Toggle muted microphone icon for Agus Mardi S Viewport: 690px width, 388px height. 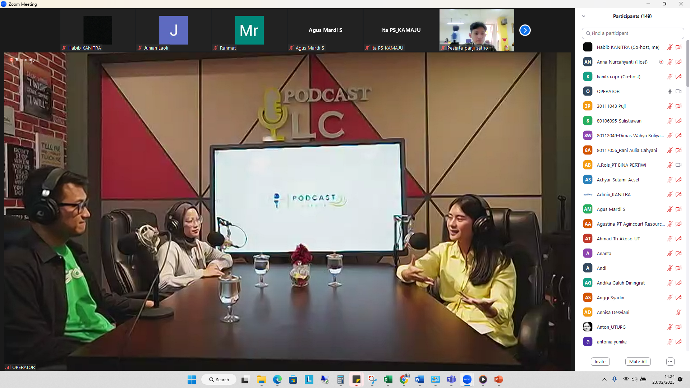click(669, 209)
